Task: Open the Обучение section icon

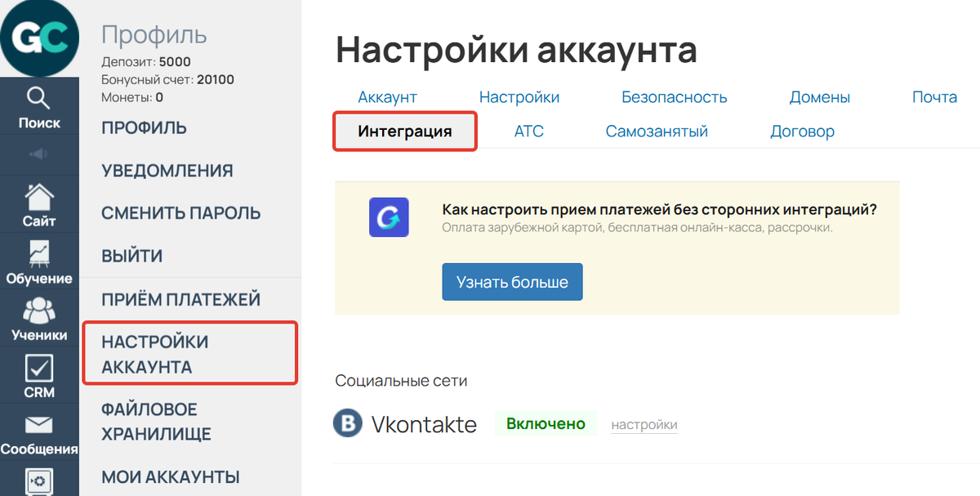Action: [39, 253]
